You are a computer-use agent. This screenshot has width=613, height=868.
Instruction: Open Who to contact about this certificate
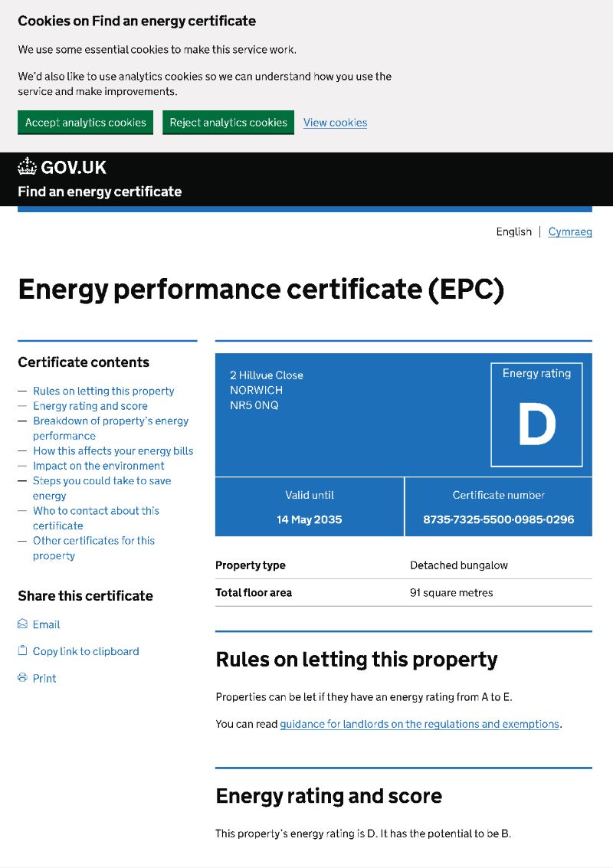pyautogui.click(x=96, y=511)
